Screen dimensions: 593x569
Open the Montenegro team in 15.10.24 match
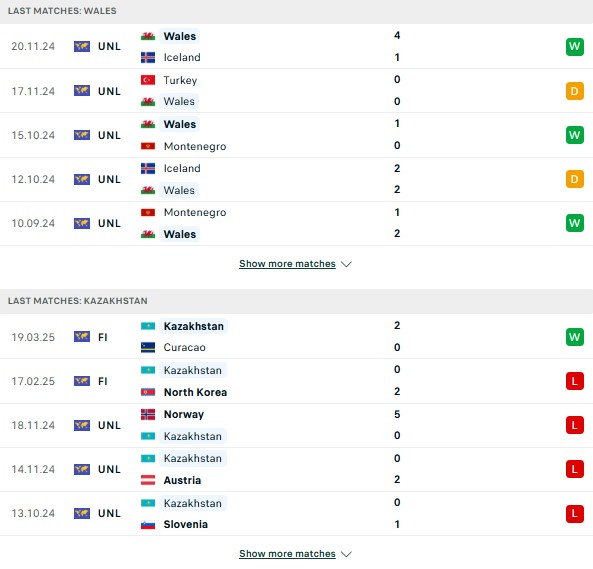pos(195,146)
